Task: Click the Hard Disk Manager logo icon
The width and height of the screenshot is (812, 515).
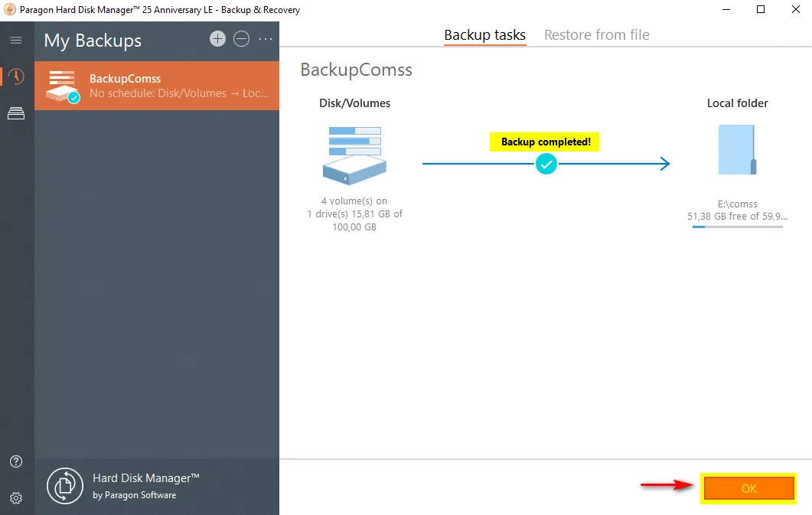Action: pos(65,485)
